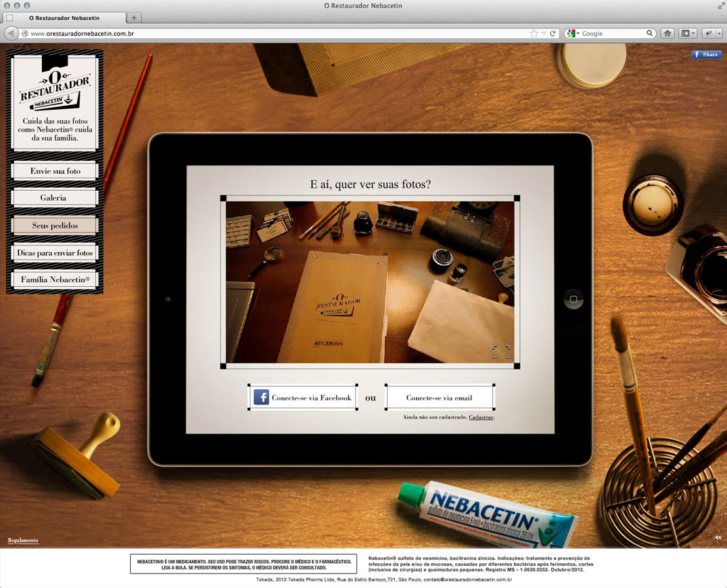Select the Seus pedidos menu item
This screenshot has height=588, width=727.
55,225
